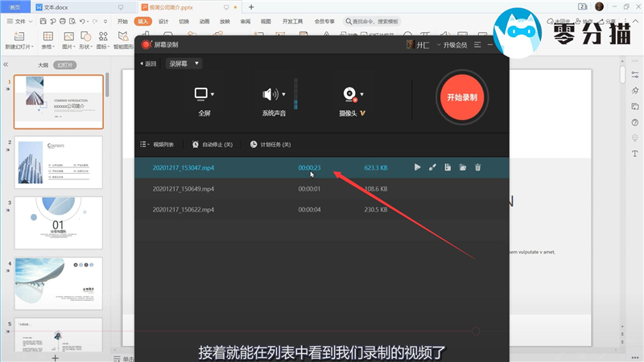Expand the dropdown arrow next to system sound
The width and height of the screenshot is (644, 362).
click(x=283, y=94)
